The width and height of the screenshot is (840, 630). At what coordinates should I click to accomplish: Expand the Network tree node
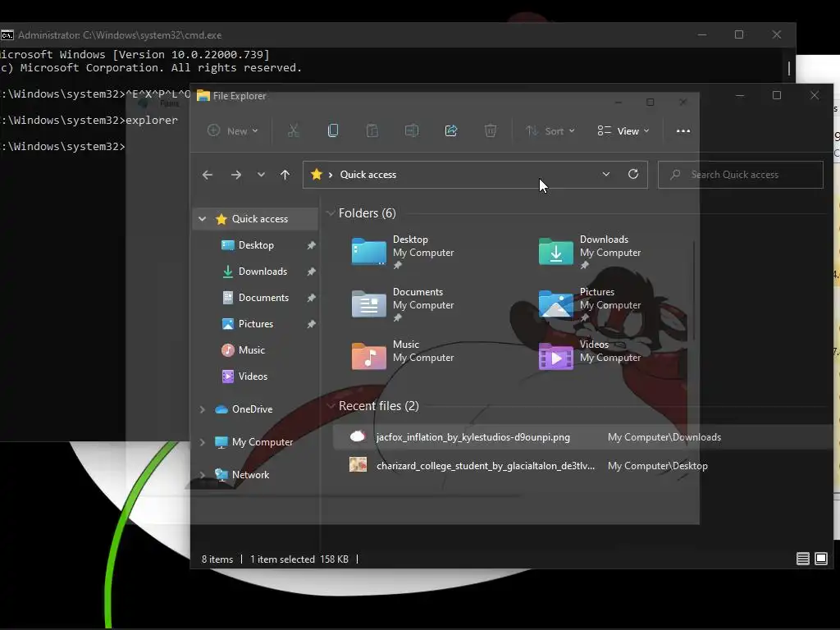coord(203,475)
